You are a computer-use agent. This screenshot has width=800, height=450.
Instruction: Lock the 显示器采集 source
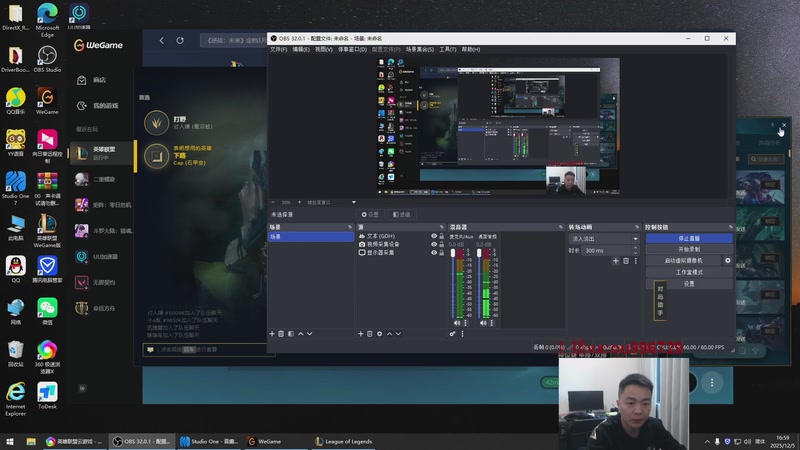(x=442, y=253)
